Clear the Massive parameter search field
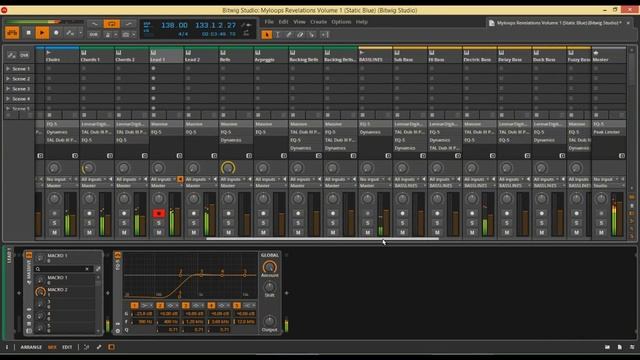 (x=87, y=269)
